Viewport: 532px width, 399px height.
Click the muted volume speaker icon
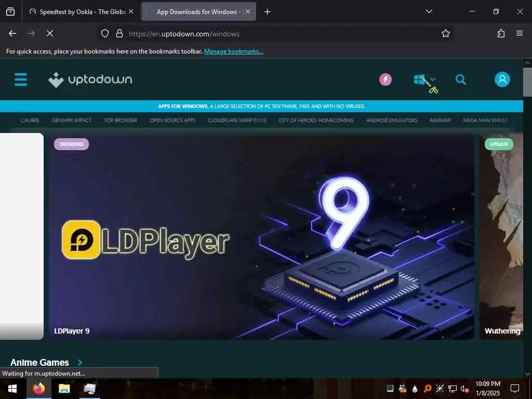[x=464, y=389]
